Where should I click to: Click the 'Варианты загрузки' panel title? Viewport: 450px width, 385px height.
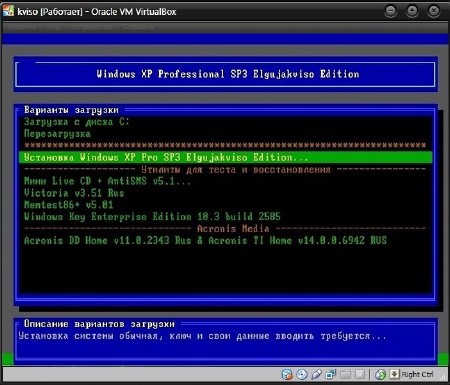coord(71,110)
